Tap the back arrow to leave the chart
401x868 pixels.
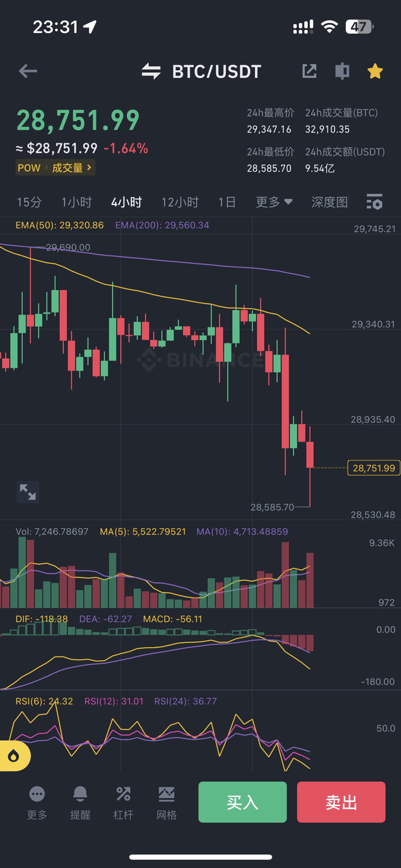[28, 71]
